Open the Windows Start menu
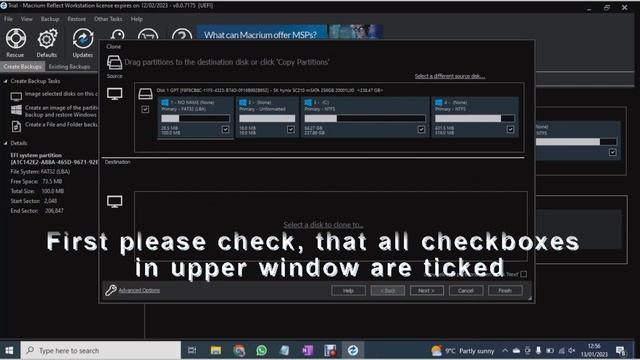The height and width of the screenshot is (360, 640). pos(9,350)
